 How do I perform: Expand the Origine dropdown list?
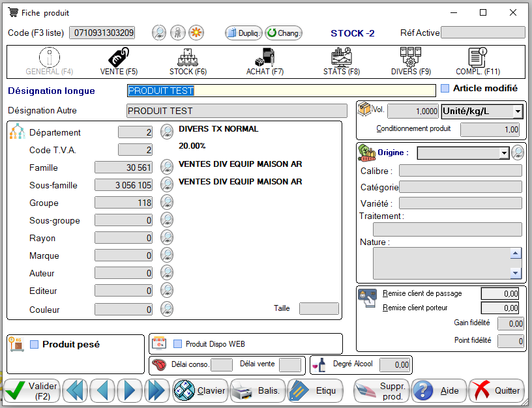505,153
